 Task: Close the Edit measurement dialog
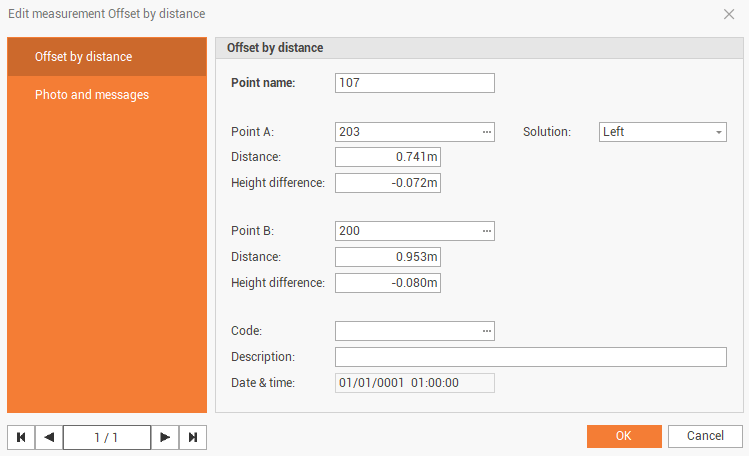click(729, 14)
